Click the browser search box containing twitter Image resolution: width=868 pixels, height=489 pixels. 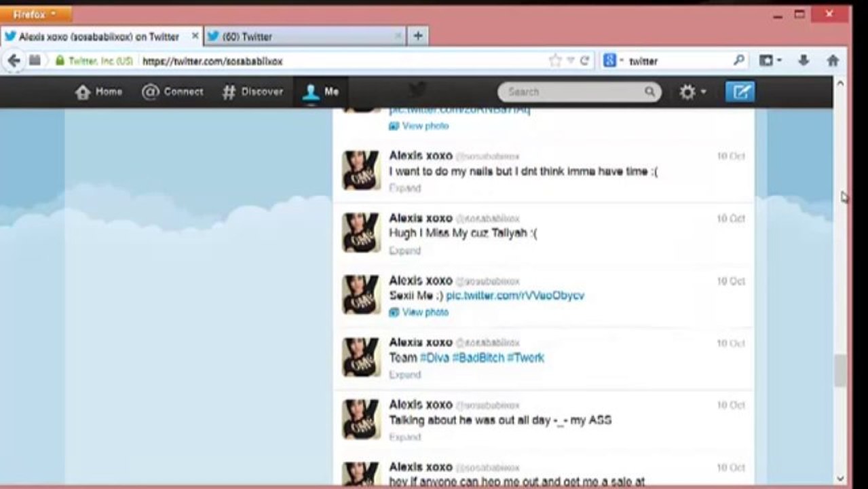(679, 61)
